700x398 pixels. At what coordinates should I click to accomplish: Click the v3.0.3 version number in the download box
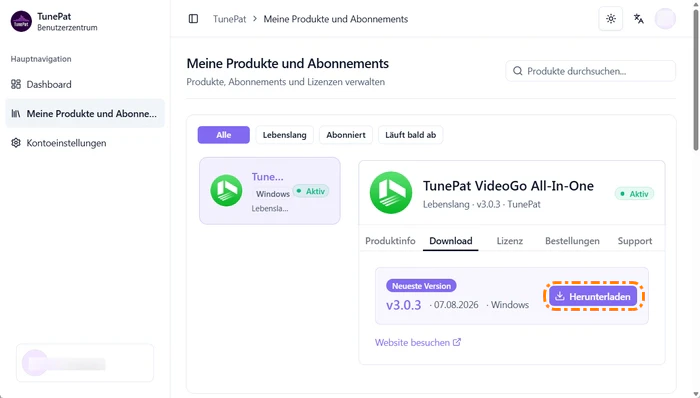(404, 305)
